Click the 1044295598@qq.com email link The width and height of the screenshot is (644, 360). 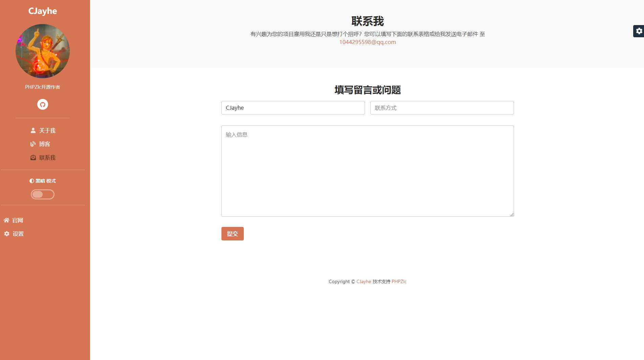click(x=367, y=42)
